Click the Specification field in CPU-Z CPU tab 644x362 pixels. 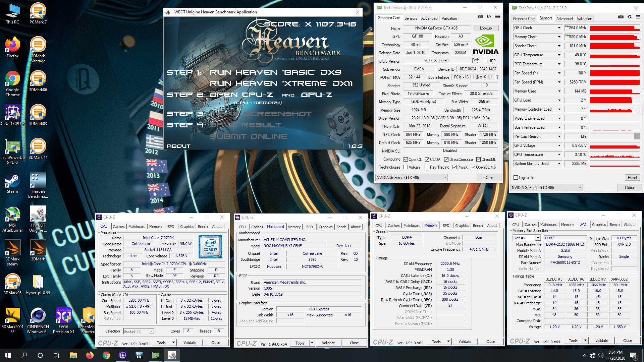point(174,264)
